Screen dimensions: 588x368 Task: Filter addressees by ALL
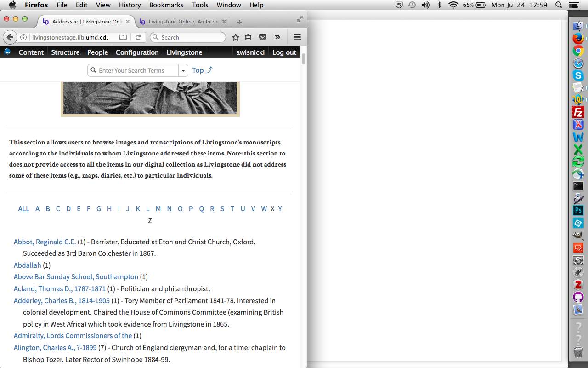[24, 209]
